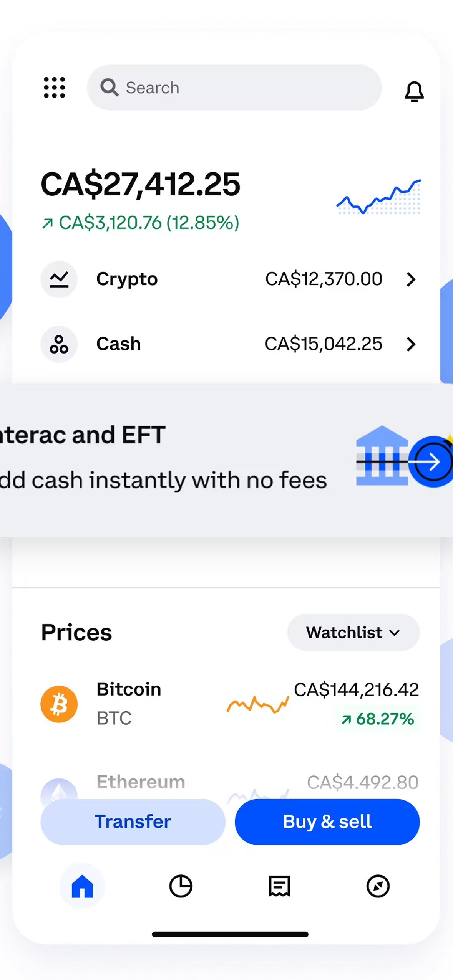Open the nine-dot apps menu icon
This screenshot has height=980, width=453.
(x=54, y=88)
